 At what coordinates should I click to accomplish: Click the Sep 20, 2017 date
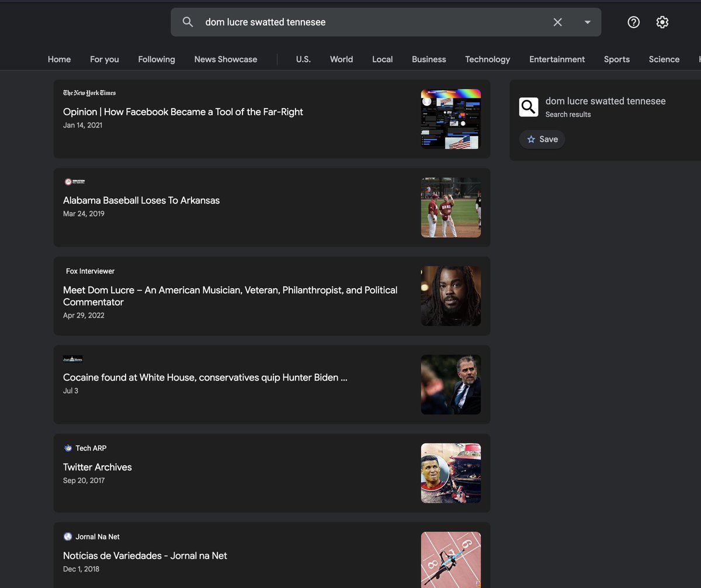84,480
